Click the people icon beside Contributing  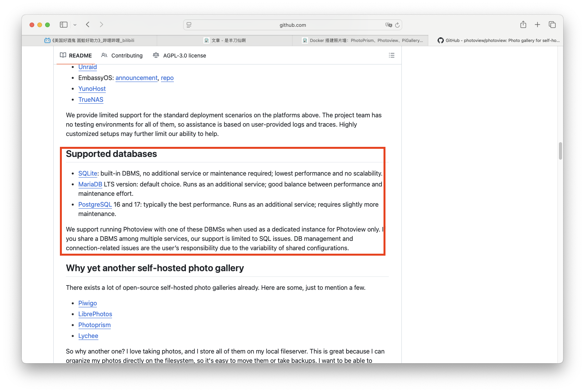104,55
